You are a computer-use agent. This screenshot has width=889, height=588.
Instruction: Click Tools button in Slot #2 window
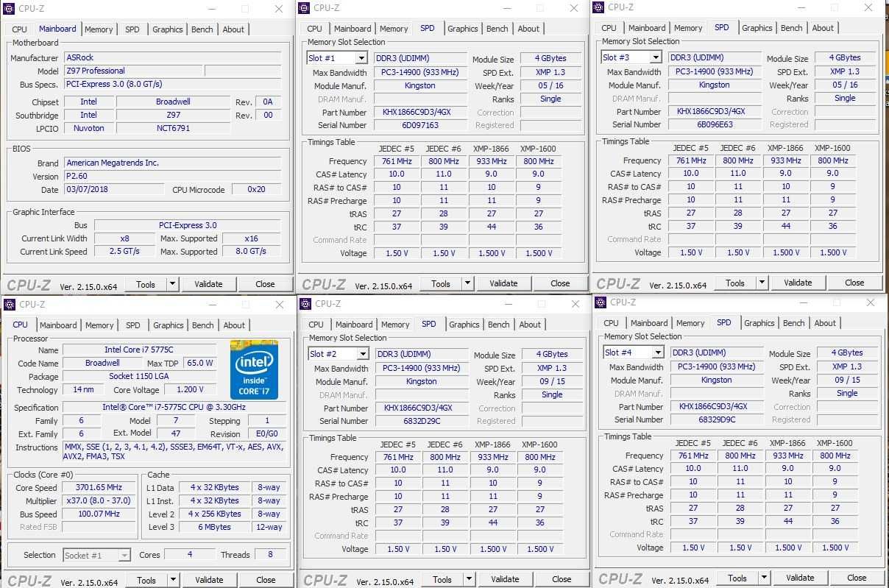point(442,579)
